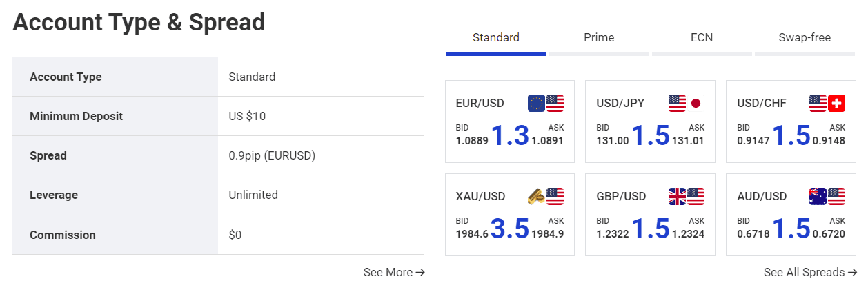868x290 pixels.
Task: Click the arrow next to See More
Action: coord(420,272)
